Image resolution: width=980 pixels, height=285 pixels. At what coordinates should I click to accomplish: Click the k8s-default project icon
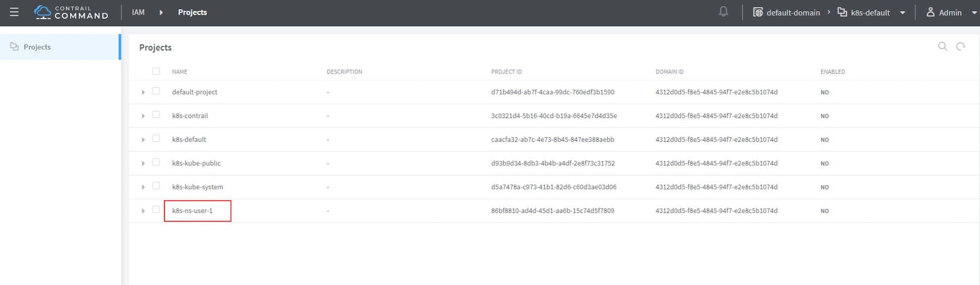tap(842, 12)
